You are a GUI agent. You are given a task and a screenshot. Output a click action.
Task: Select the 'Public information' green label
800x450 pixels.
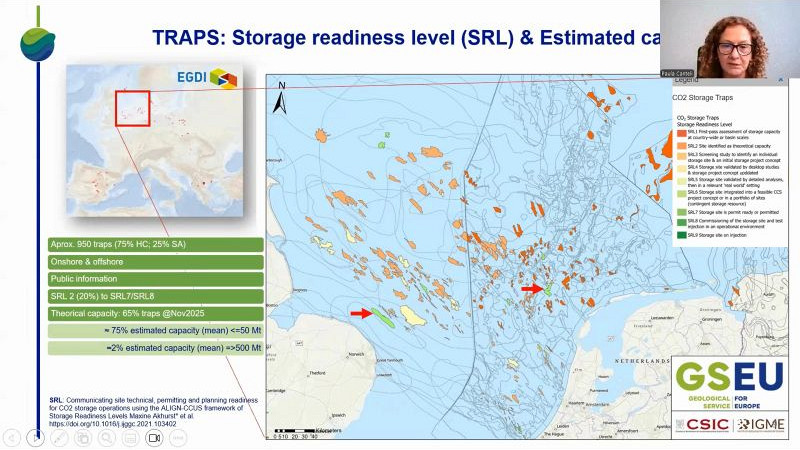(x=155, y=279)
